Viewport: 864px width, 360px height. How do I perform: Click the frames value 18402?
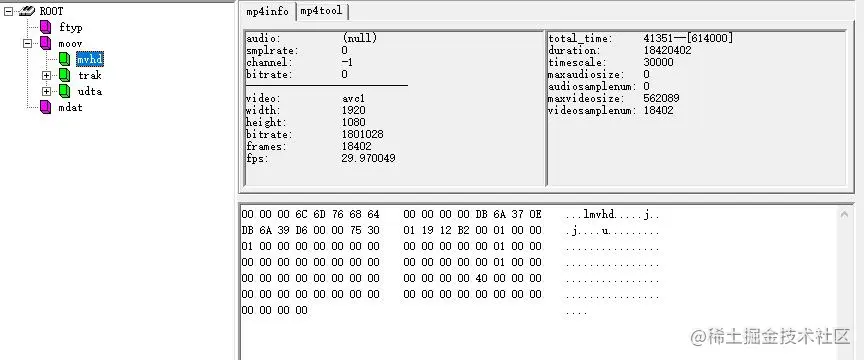(357, 147)
